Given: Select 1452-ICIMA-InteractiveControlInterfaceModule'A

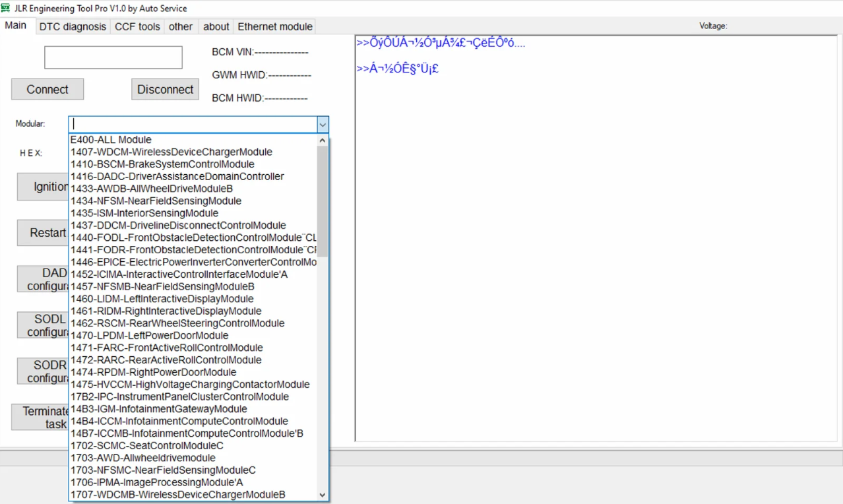Looking at the screenshot, I should click(x=193, y=274).
